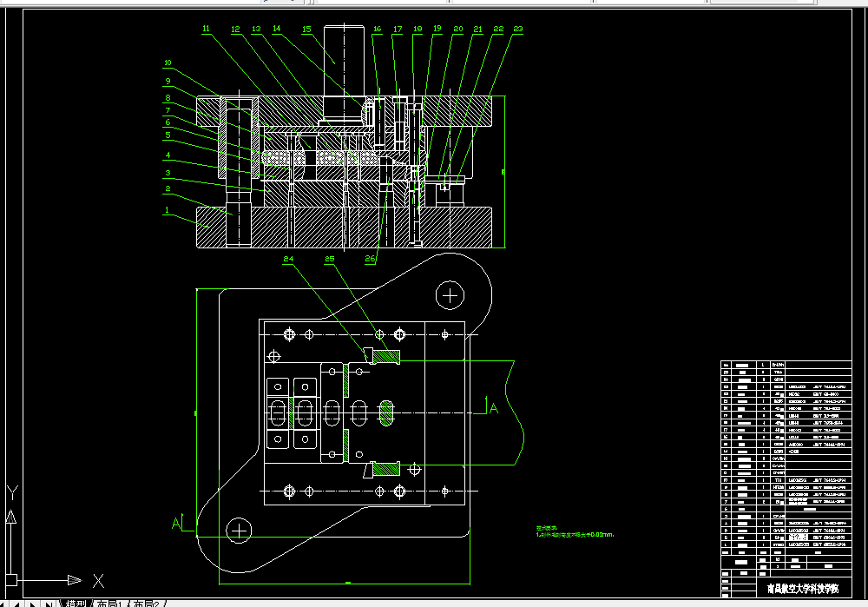Select part balloon number 26
The width and height of the screenshot is (868, 607).
370,258
